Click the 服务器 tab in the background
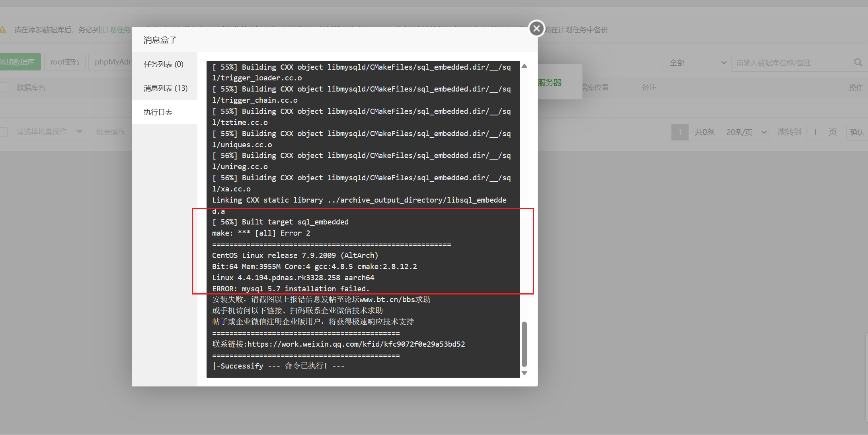The width and height of the screenshot is (868, 435). coord(550,83)
